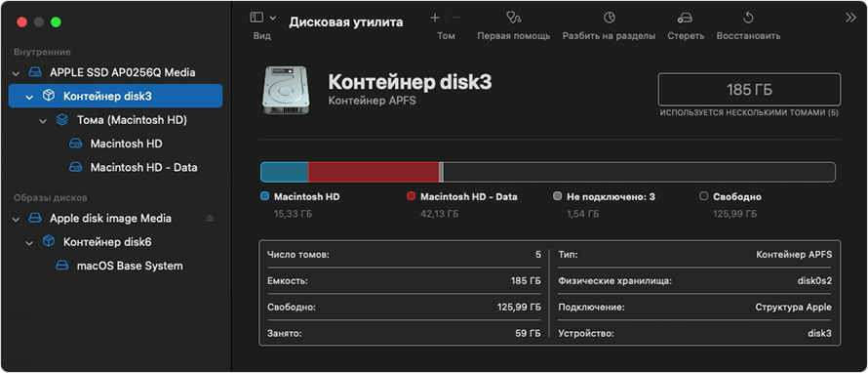
Task: Click the Разбить на разделы label
Action: (x=609, y=35)
